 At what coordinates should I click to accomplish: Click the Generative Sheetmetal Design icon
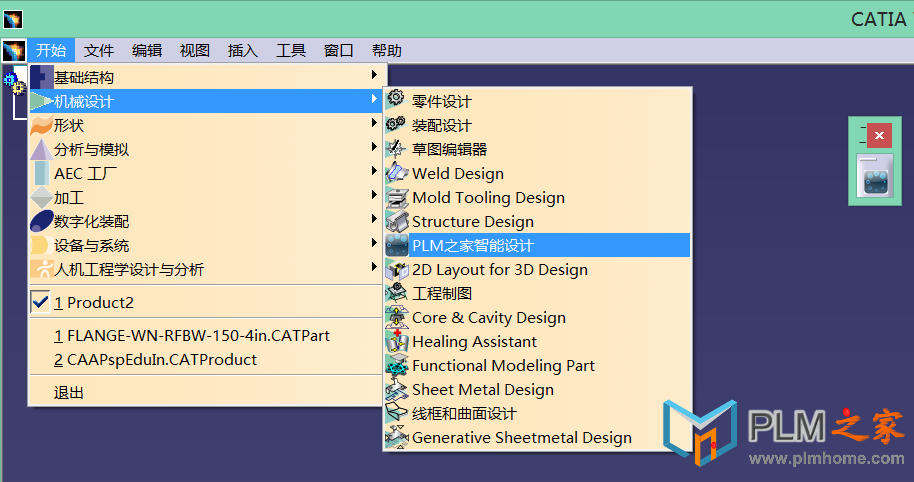coord(396,437)
